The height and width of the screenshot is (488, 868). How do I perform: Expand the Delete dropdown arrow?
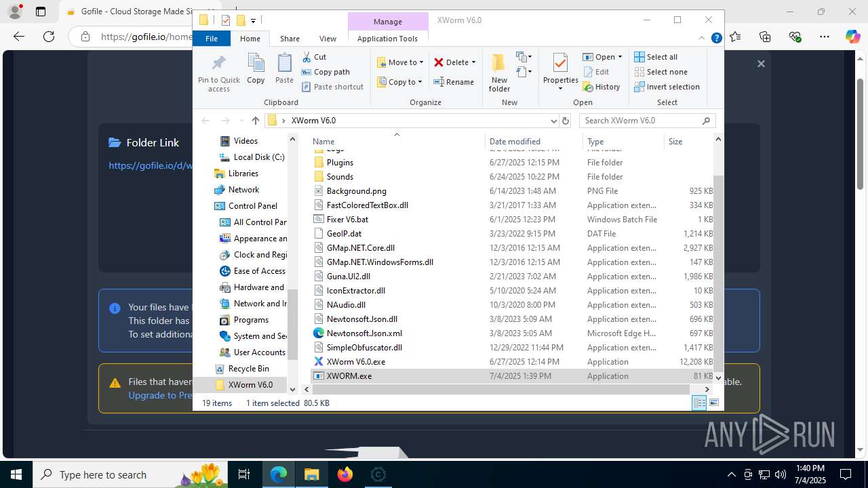tap(473, 62)
